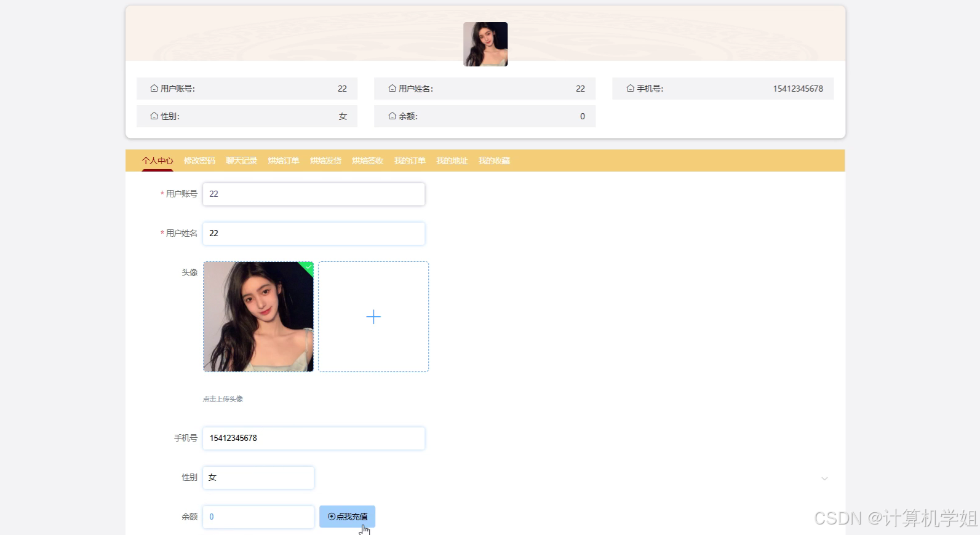980x535 pixels.
Task: Focus the 手机号 input field in form
Action: [314, 438]
